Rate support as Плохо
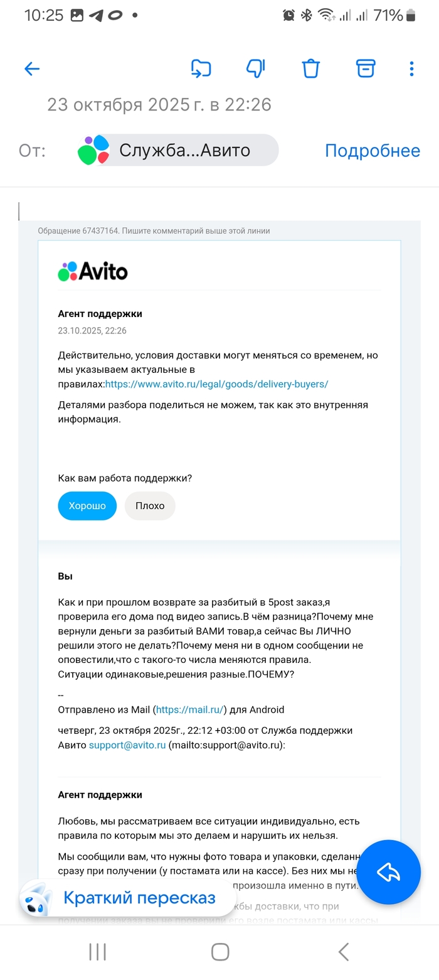This screenshot has height=980, width=439. (x=150, y=505)
